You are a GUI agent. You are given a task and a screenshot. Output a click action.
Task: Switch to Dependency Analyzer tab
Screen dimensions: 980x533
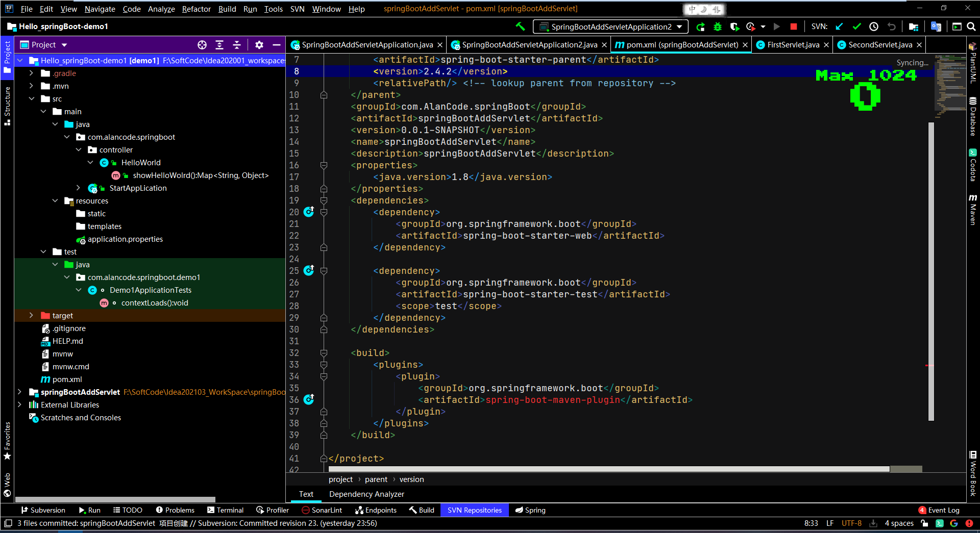[366, 494]
